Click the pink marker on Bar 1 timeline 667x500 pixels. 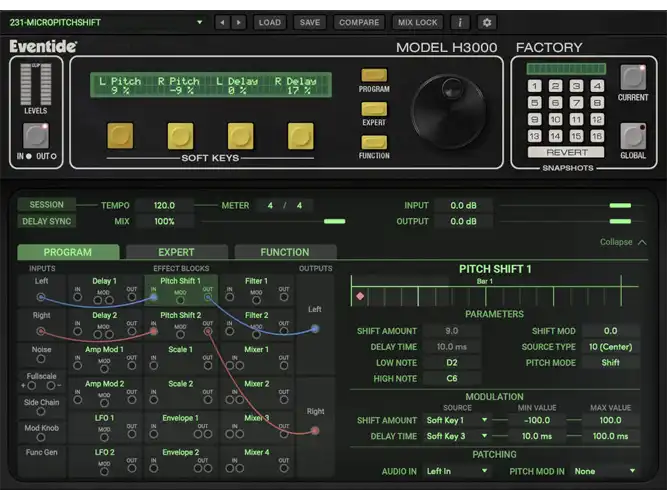tap(360, 296)
